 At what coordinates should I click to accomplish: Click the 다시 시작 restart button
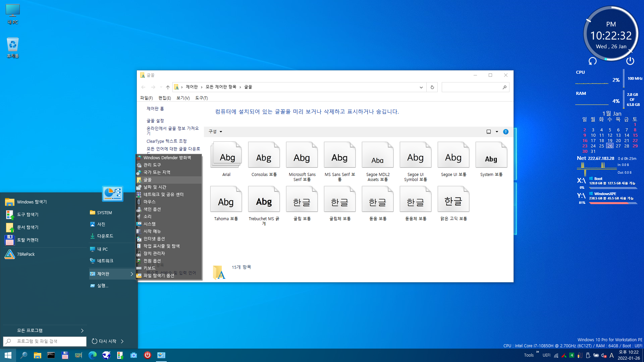(104, 341)
